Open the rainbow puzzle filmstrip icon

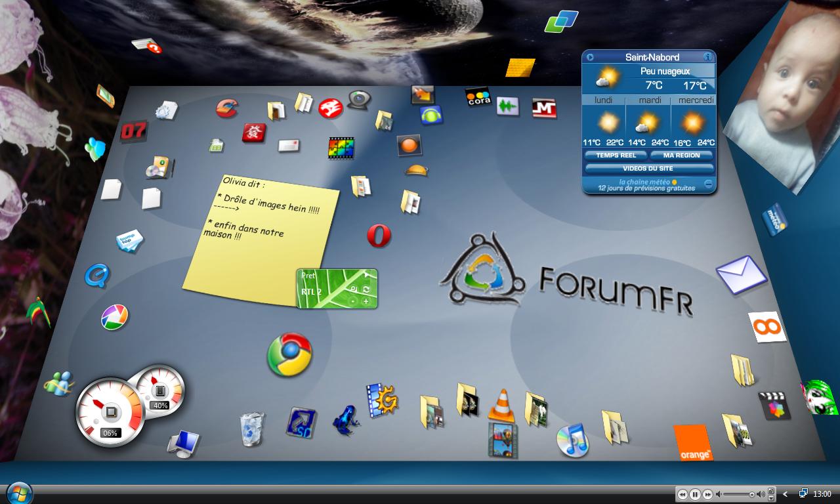pos(341,148)
